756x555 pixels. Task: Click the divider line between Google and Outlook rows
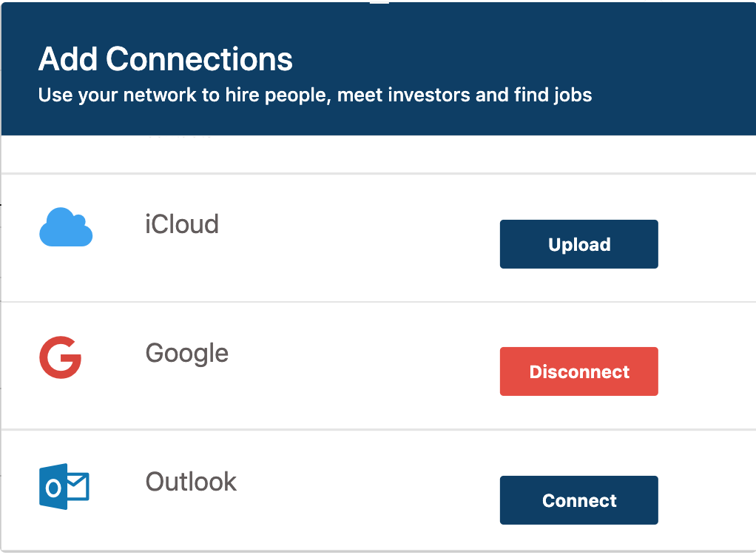pos(379,429)
